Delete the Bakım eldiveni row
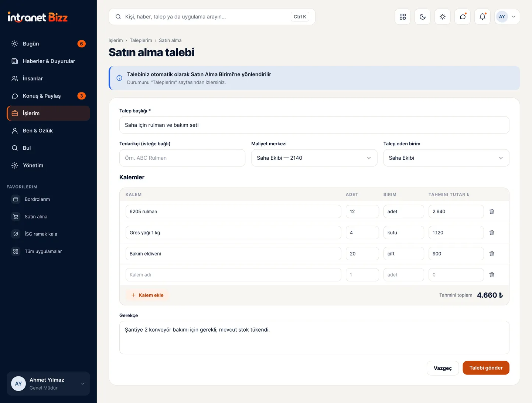 point(492,254)
